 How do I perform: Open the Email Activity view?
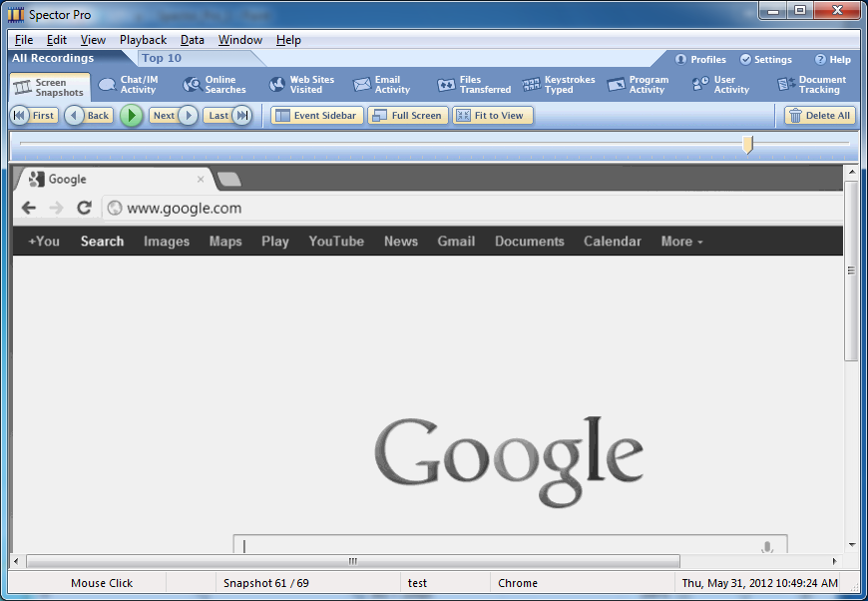click(x=381, y=85)
